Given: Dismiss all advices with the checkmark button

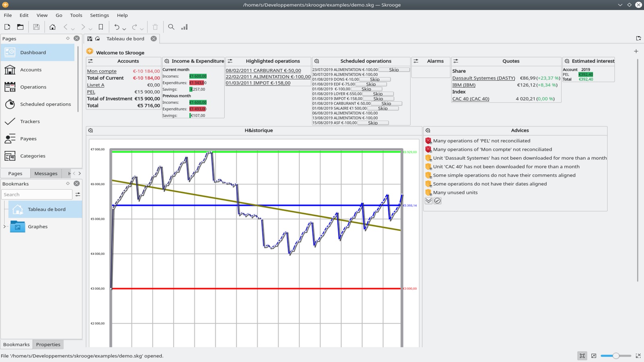Looking at the screenshot, I should [x=438, y=201].
